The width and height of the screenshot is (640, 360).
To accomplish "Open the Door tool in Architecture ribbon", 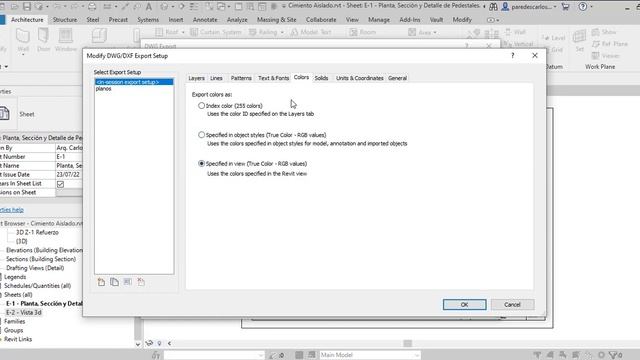I will [43, 40].
